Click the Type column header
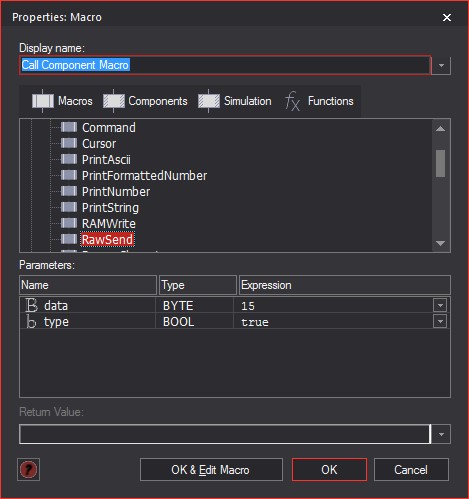Image resolution: width=469 pixels, height=499 pixels. 198,285
